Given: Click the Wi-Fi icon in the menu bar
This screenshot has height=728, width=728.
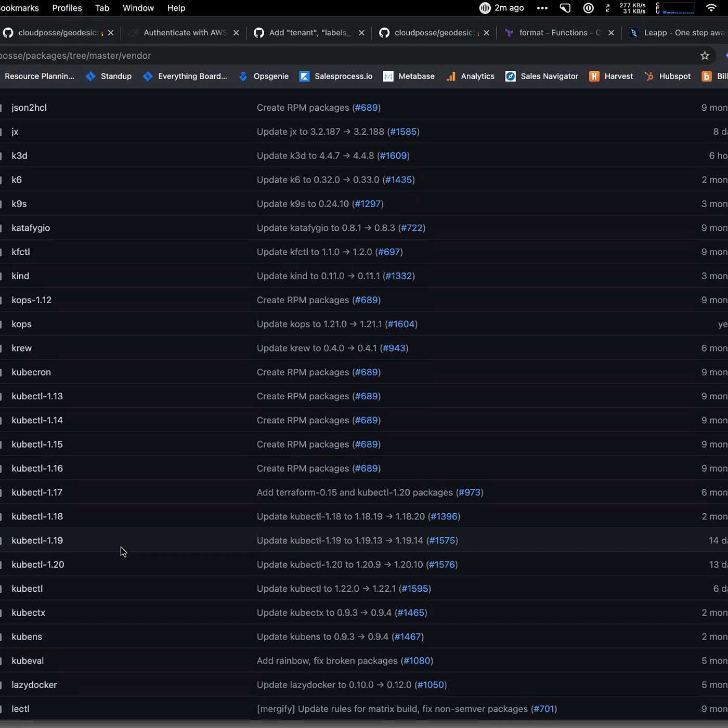Looking at the screenshot, I should [x=711, y=8].
